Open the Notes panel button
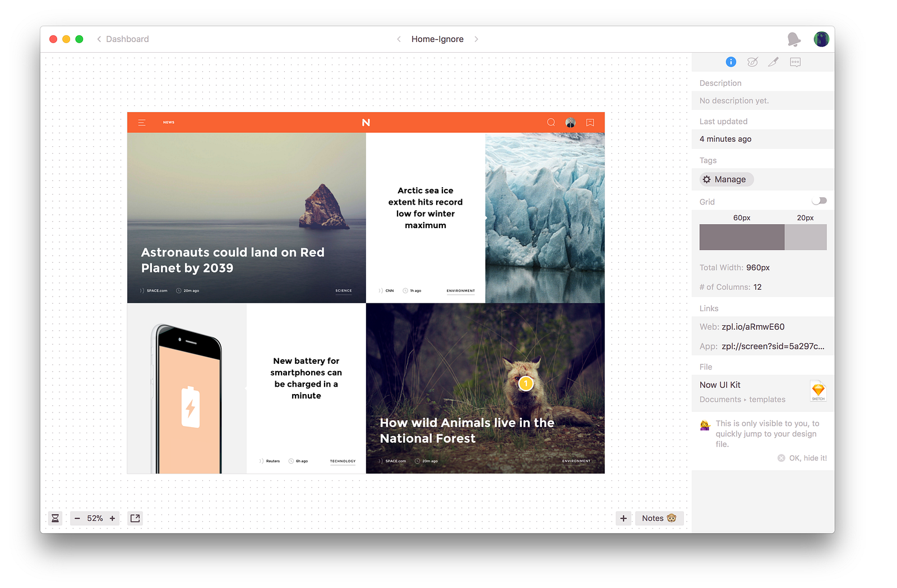This screenshot has height=588, width=897. [x=659, y=518]
